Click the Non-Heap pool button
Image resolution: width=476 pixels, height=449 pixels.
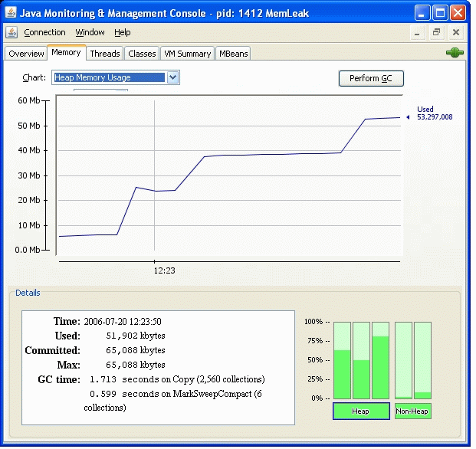413,411
